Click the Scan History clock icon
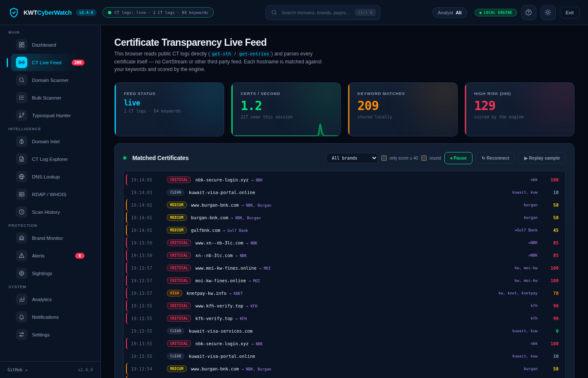Image resolution: width=588 pixels, height=378 pixels. [x=21, y=212]
